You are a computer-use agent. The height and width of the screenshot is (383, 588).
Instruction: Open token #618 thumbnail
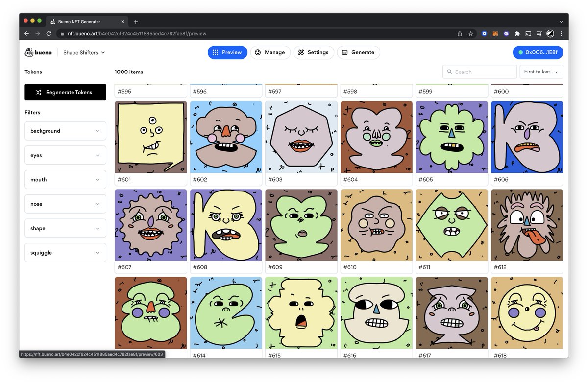(x=527, y=313)
